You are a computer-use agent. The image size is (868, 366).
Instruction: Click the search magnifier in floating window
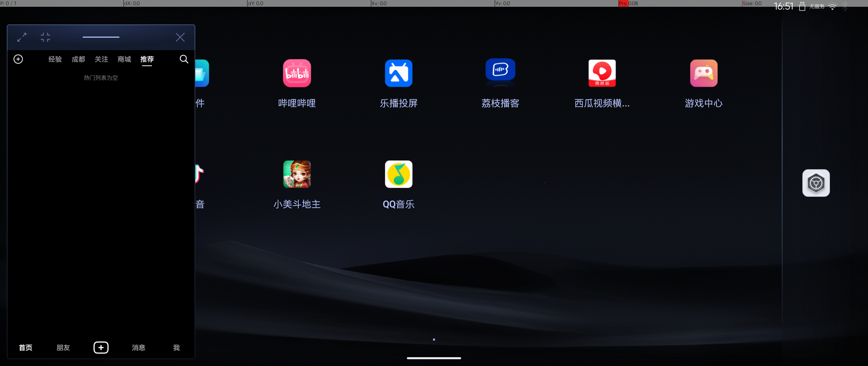point(184,59)
